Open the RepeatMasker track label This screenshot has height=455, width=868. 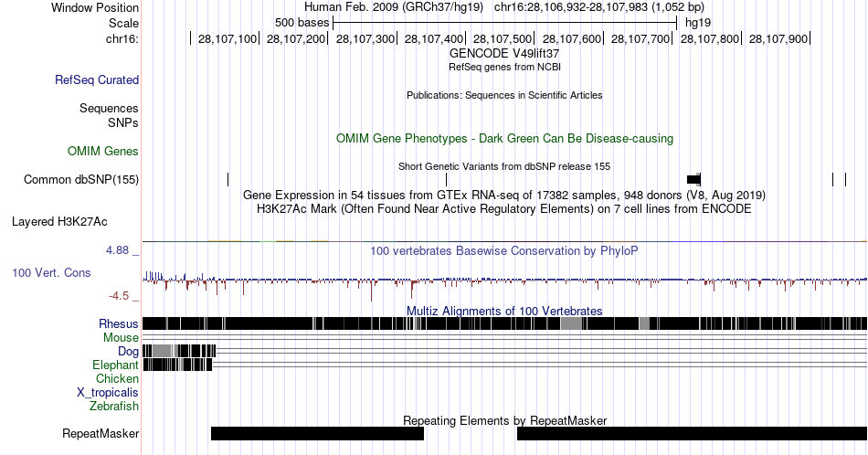(x=101, y=433)
